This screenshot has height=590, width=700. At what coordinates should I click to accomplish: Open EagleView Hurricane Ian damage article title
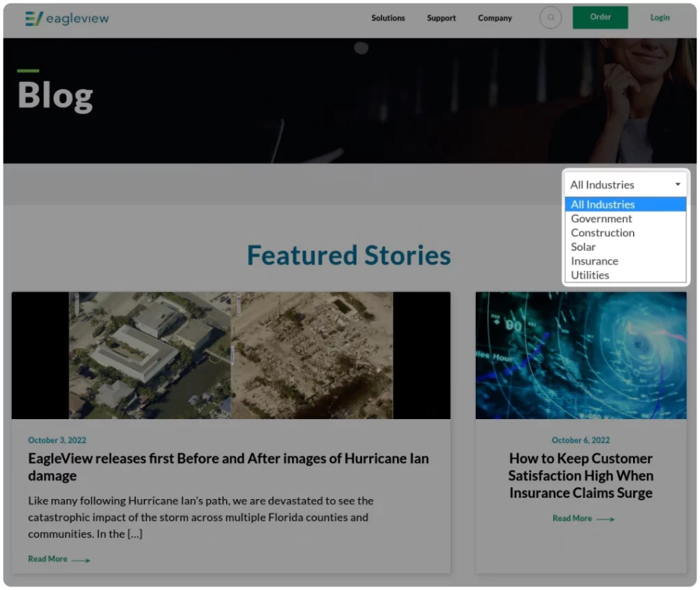point(228,467)
